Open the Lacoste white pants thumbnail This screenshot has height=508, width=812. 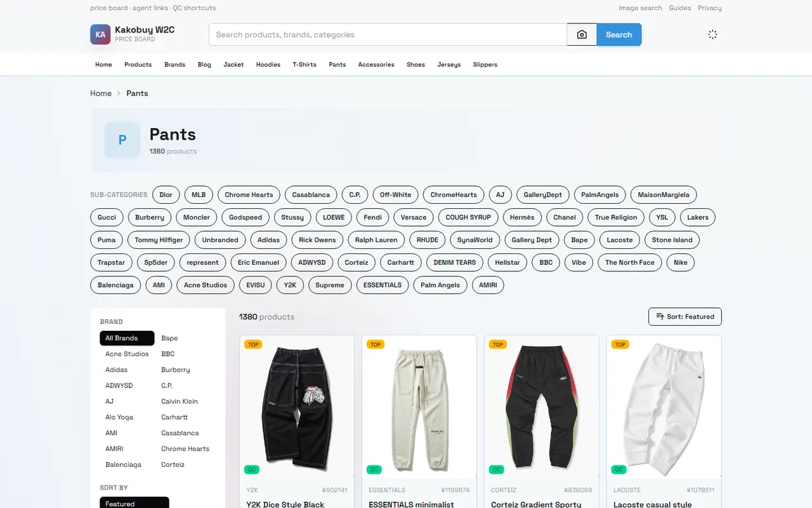pos(664,406)
